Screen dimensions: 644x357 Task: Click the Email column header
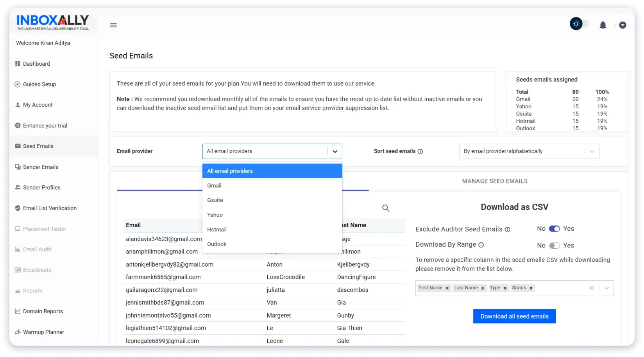133,225
